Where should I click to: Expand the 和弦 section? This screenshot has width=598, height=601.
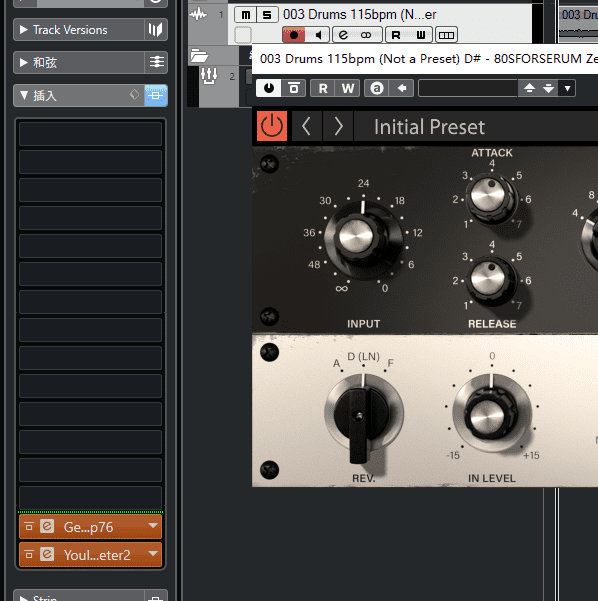coord(23,62)
